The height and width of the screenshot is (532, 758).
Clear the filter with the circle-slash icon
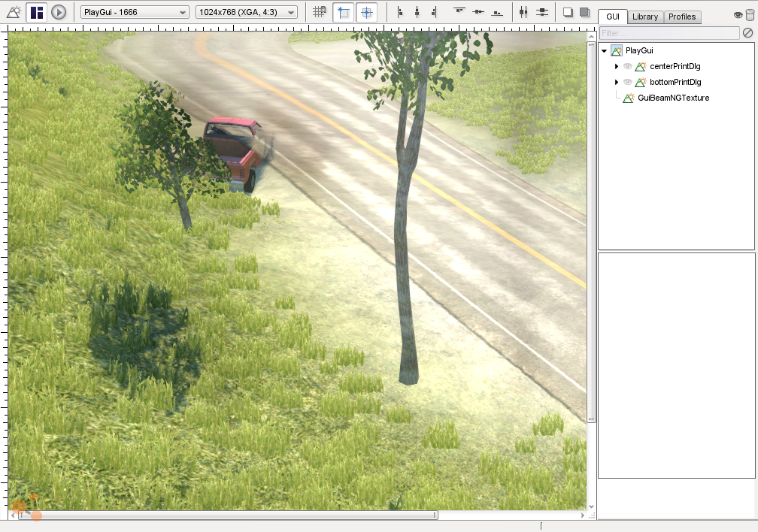pos(747,33)
